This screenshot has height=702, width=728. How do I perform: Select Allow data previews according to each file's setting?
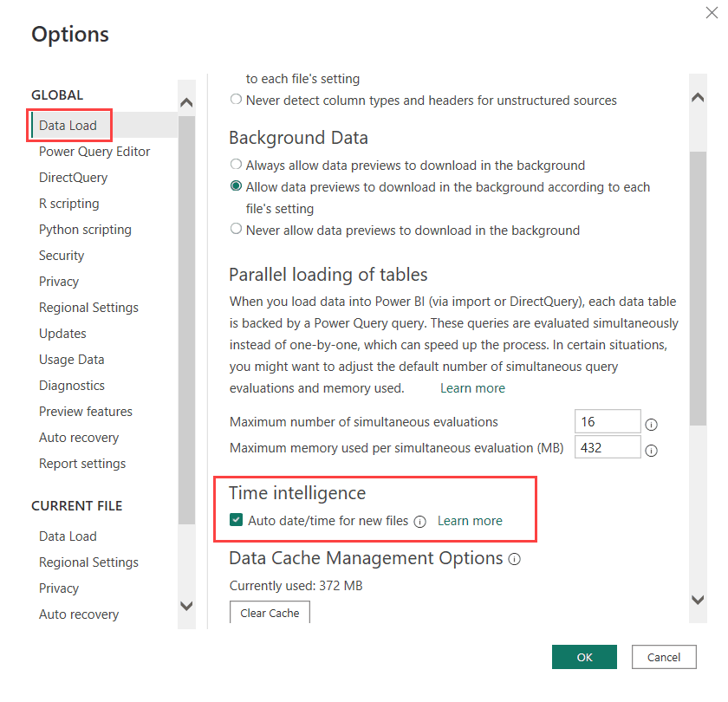click(x=236, y=186)
